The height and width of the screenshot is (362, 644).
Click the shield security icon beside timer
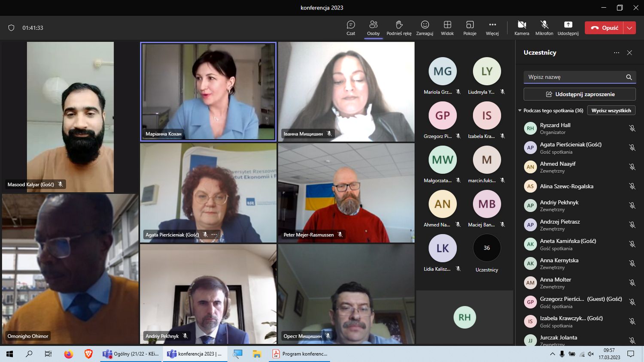[12, 28]
